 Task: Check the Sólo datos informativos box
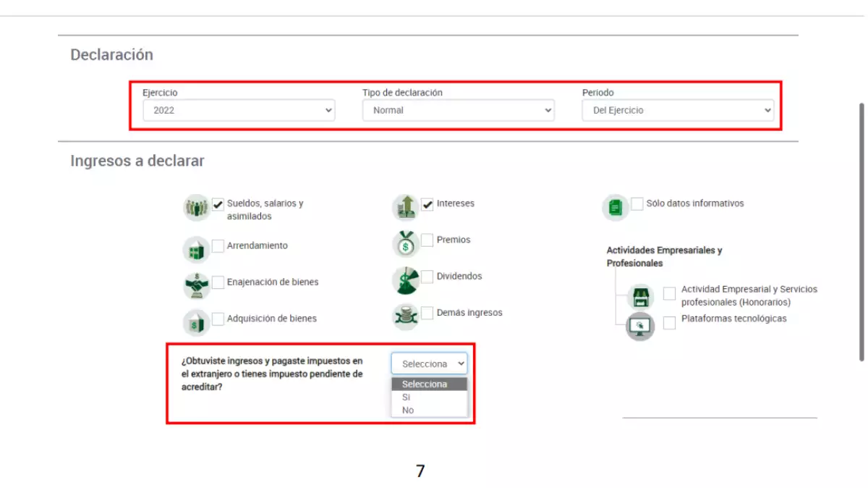(637, 204)
